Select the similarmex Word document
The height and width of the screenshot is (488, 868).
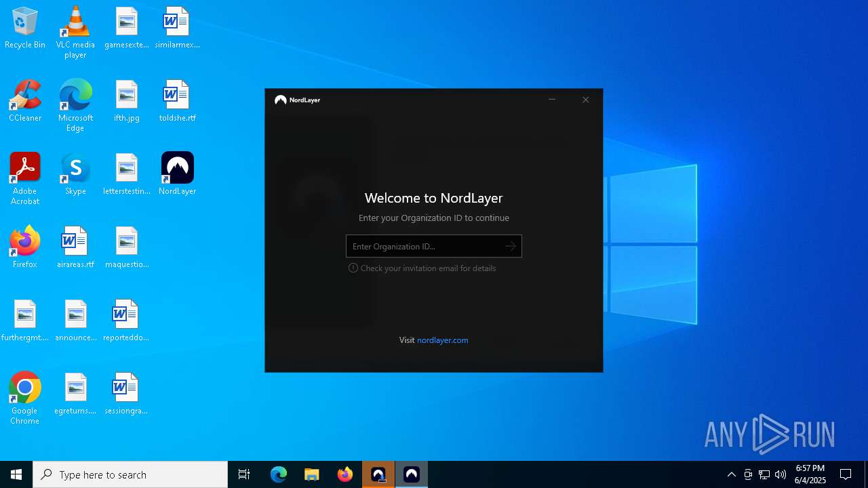[x=177, y=28]
